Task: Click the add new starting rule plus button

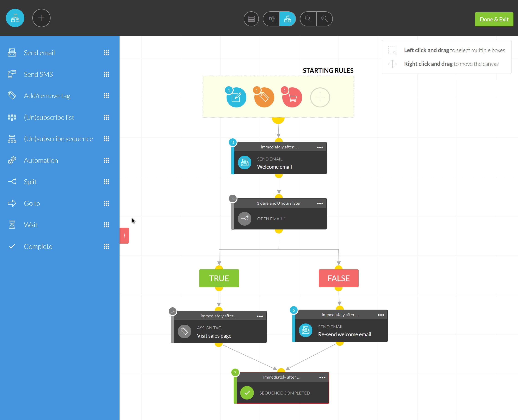Action: [320, 97]
